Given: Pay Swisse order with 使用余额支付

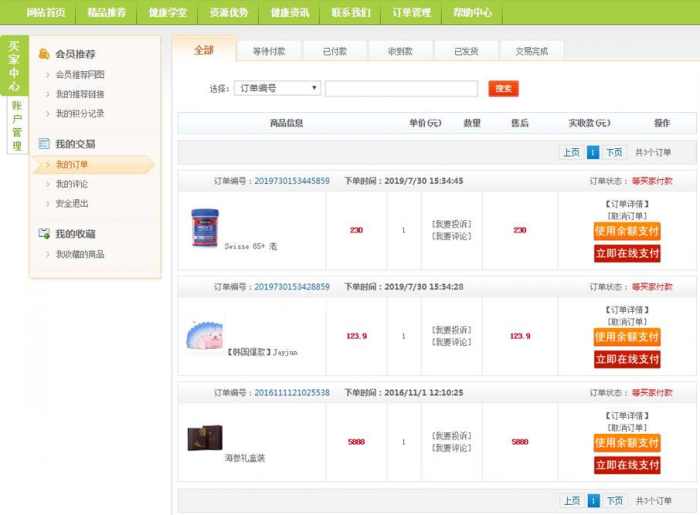Looking at the screenshot, I should (627, 231).
